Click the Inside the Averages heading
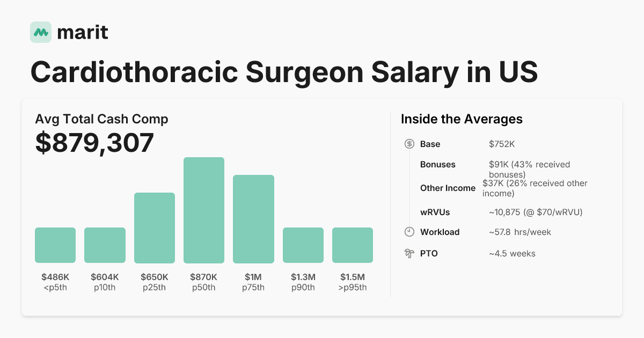644x338 pixels. (x=462, y=119)
